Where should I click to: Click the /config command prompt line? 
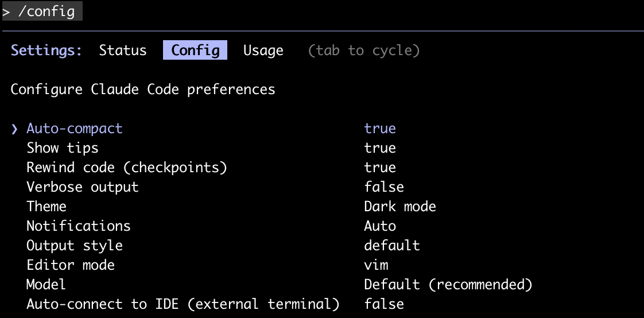coord(41,11)
